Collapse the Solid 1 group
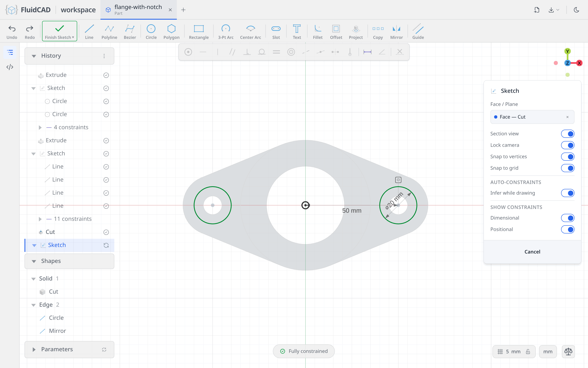588x368 pixels. [33, 279]
